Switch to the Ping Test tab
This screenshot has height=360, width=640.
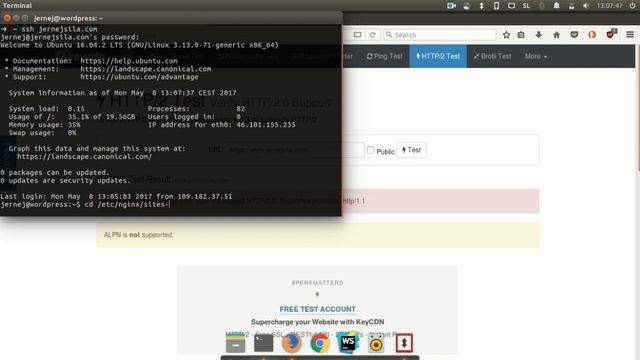[x=384, y=56]
